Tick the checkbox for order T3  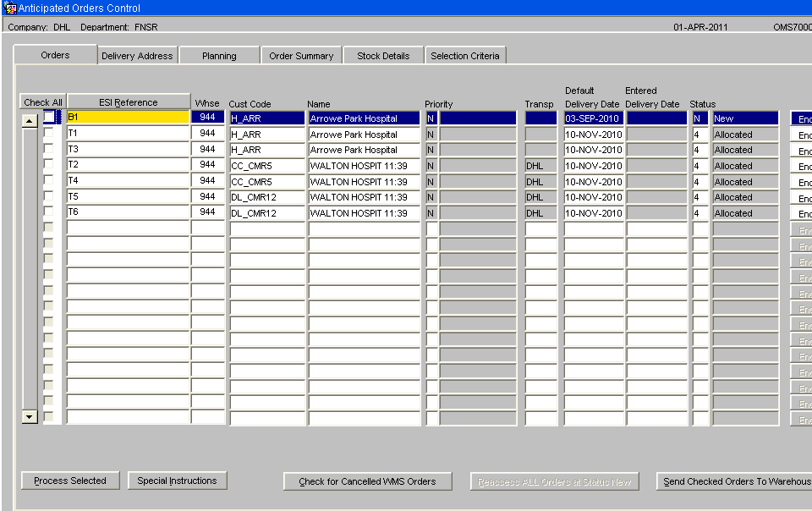(49, 149)
